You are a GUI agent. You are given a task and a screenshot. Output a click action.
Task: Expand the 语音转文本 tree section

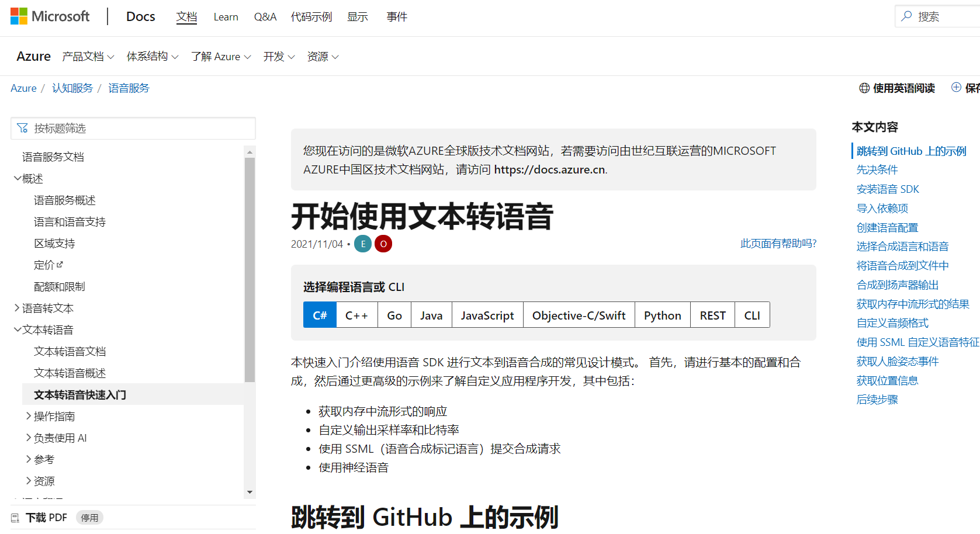click(x=18, y=308)
